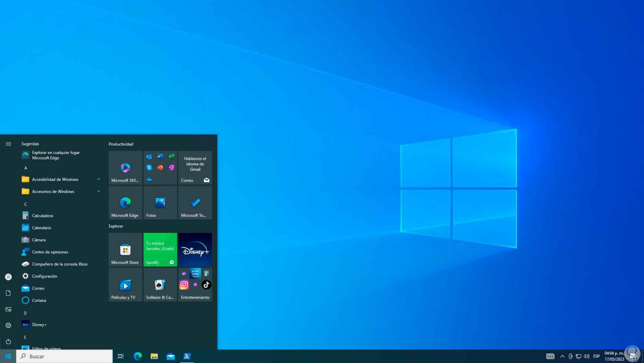Open the clock and date flyout
Viewport: 644px width, 363px height.
(x=614, y=356)
